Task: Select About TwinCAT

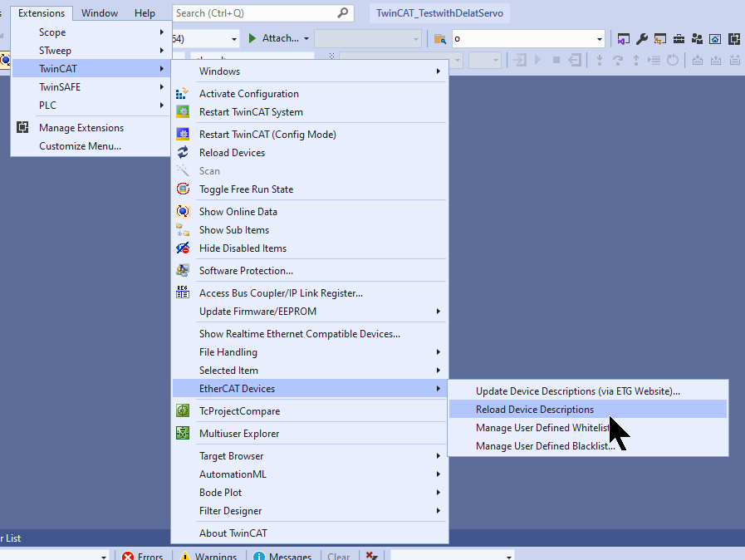Action: click(x=309, y=533)
